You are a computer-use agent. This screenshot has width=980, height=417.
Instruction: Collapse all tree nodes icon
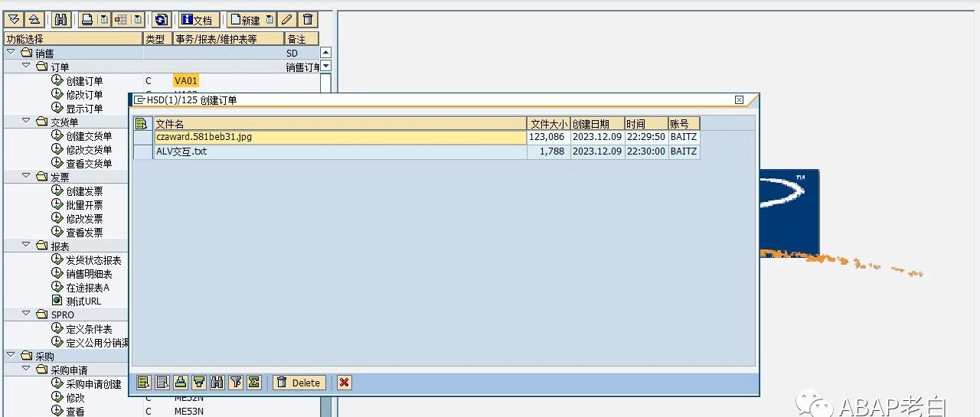coord(34,20)
